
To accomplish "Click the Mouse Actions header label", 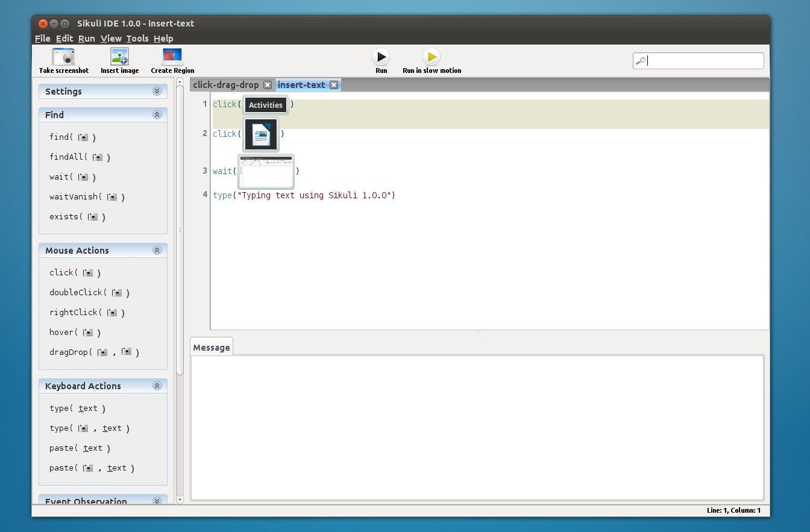I will point(77,250).
